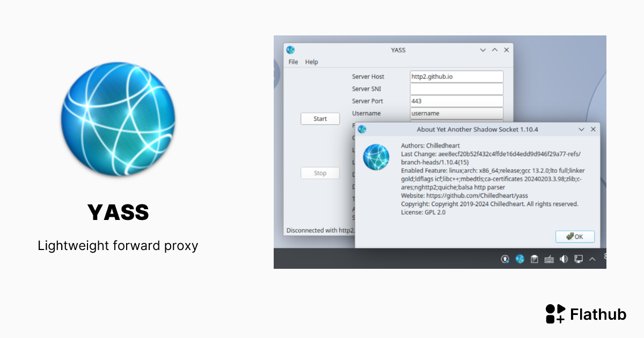
Task: Click the YASS globe icon in system tray
Action: click(519, 259)
